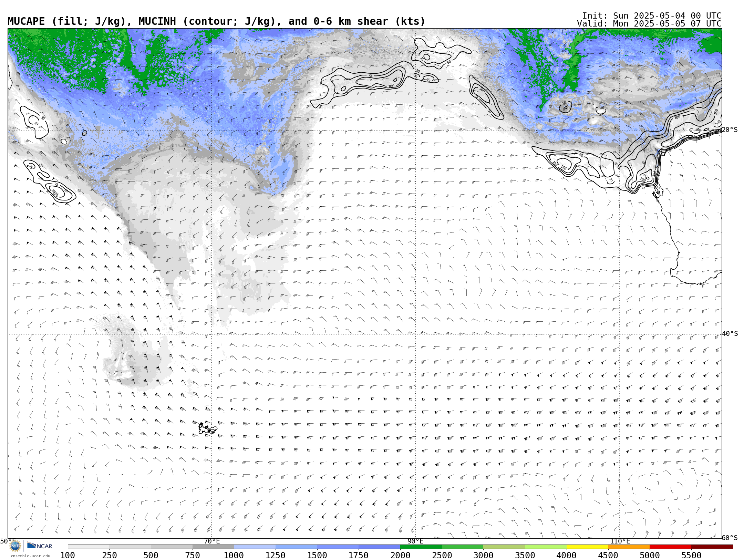Click the Init: Sun 2025-05-04 00 UTC text
Viewport: 744px width, 560px height.
click(652, 16)
